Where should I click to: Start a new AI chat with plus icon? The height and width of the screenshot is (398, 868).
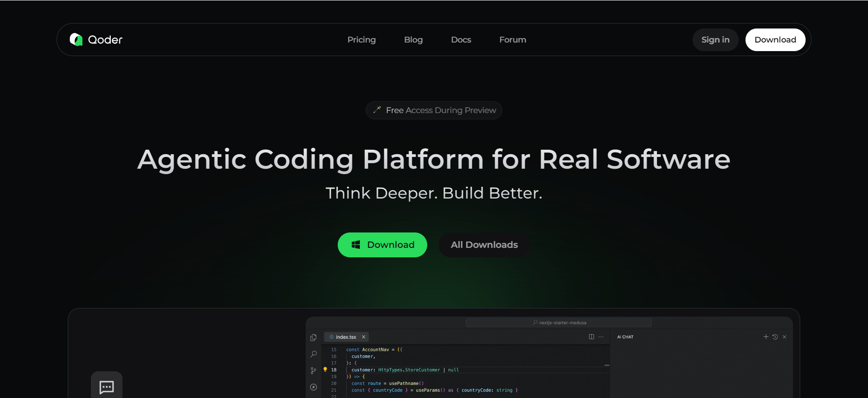(766, 337)
